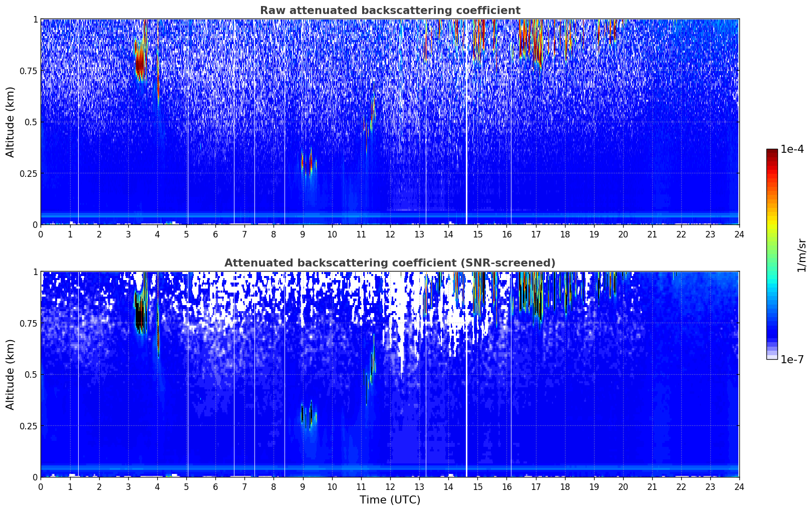The width and height of the screenshot is (812, 511).
Task: Click the "Raw attenuated backscattering coefficient" title
Action: pos(390,11)
